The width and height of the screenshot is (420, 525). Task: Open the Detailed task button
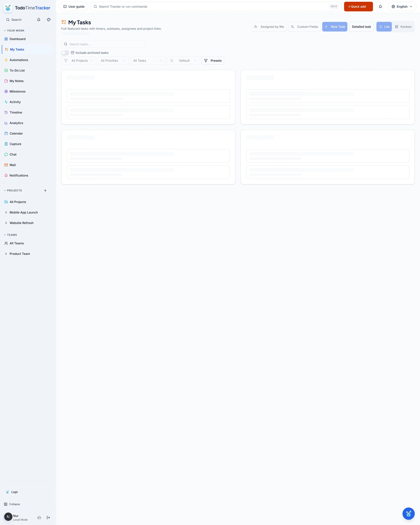coord(361,27)
